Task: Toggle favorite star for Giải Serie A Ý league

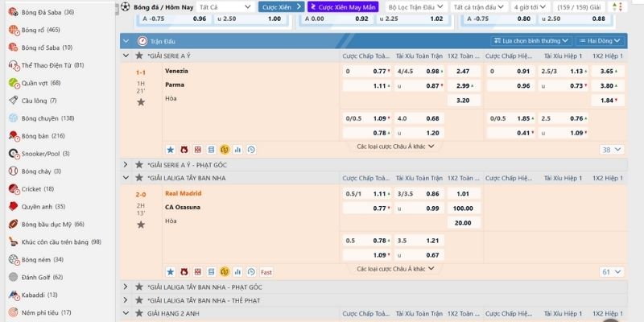Action: click(140, 56)
